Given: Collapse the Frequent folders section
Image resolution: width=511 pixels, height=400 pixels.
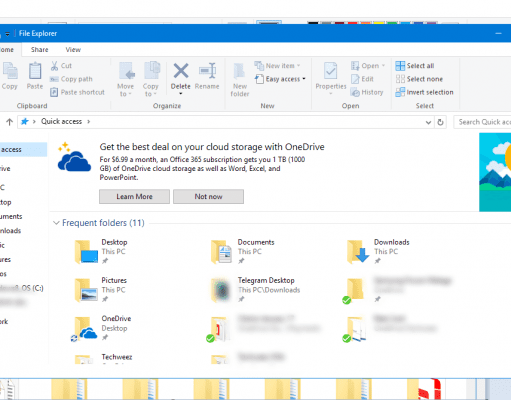Looking at the screenshot, I should (x=56, y=223).
